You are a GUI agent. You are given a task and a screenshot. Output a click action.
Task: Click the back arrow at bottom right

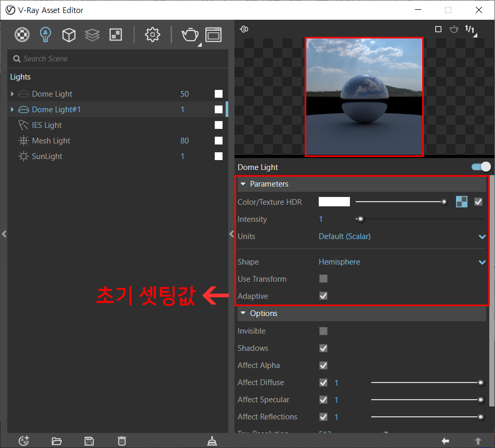coord(446,441)
